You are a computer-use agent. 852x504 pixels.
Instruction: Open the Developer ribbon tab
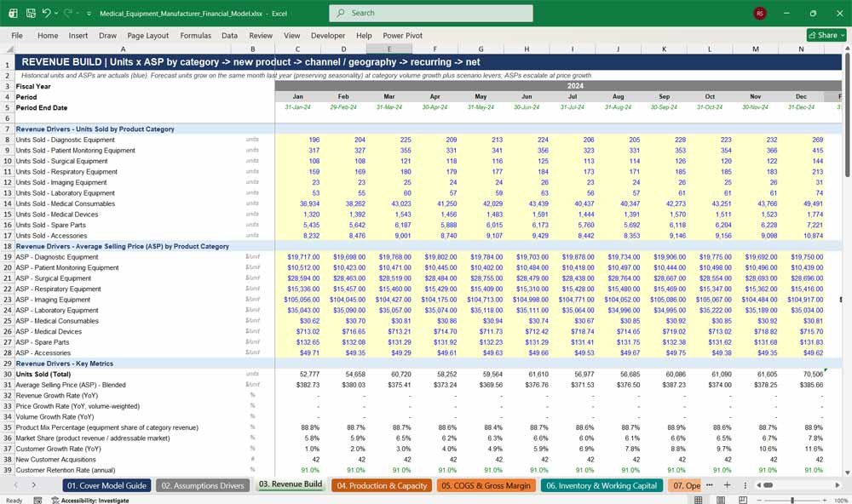tap(328, 35)
